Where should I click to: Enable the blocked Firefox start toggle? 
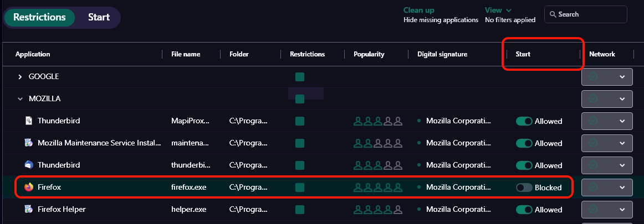click(x=524, y=187)
